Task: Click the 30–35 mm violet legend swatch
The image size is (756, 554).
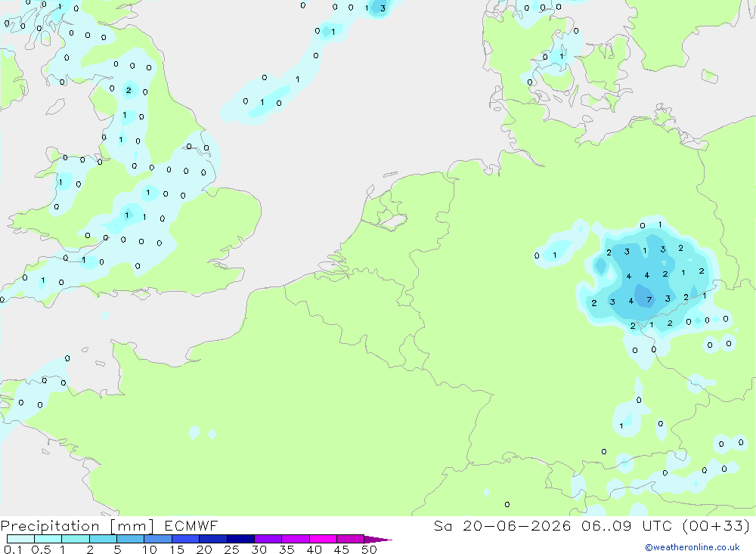Action: point(268,539)
